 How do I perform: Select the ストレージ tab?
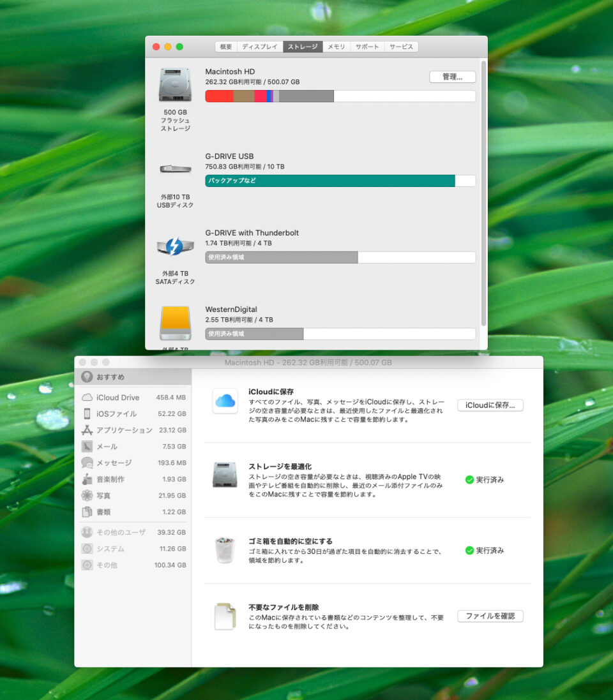point(303,47)
